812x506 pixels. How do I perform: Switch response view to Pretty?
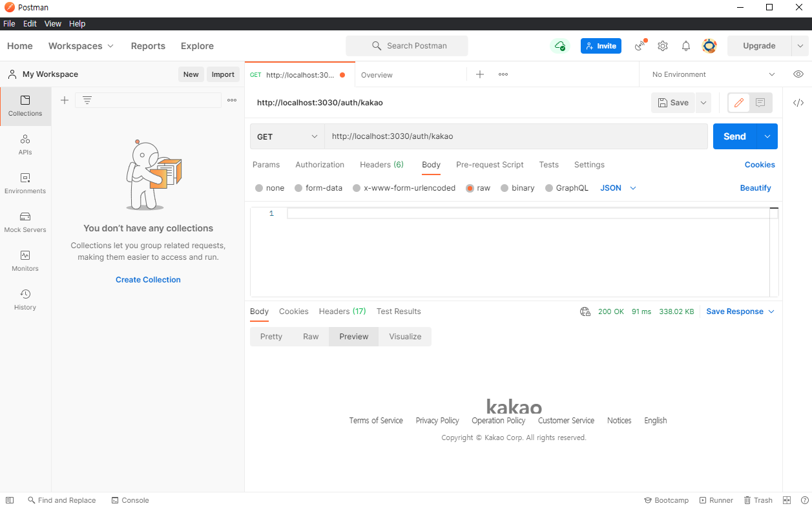click(271, 337)
